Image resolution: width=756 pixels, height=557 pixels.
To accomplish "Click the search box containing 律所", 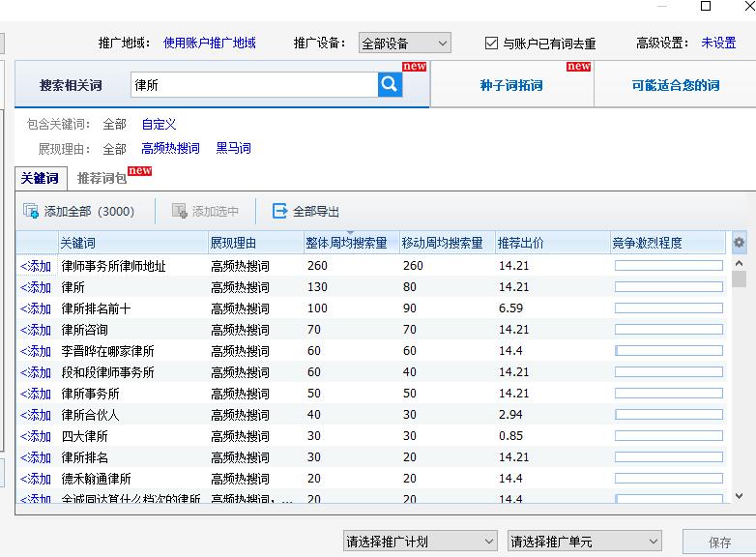I will [254, 85].
